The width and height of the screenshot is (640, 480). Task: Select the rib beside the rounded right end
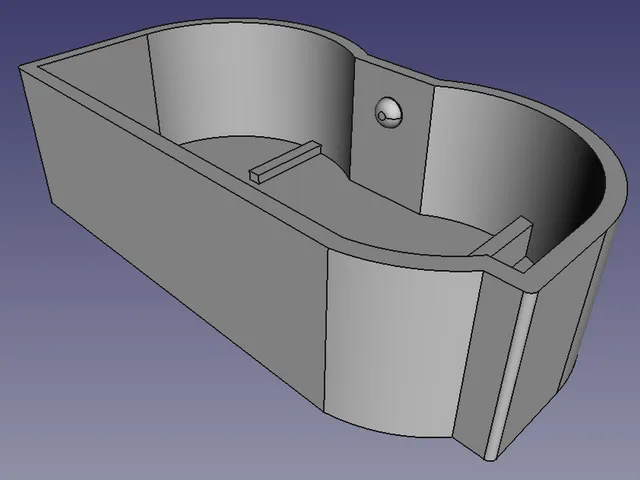pos(506,239)
